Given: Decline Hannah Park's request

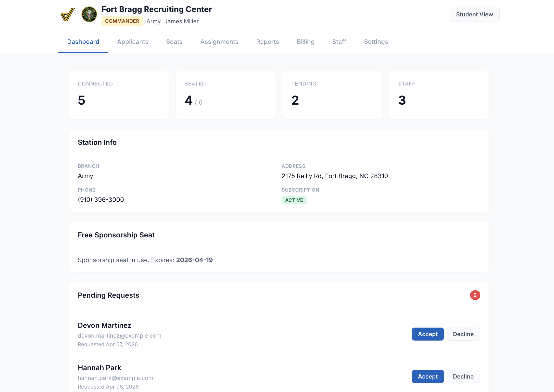Looking at the screenshot, I should pyautogui.click(x=463, y=376).
